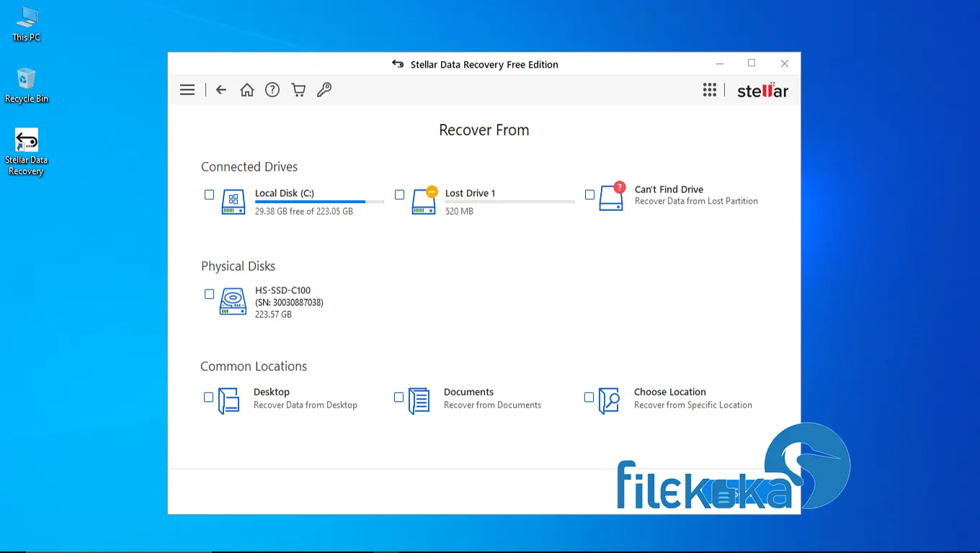Image resolution: width=980 pixels, height=553 pixels.
Task: Close the Stellar Data Recovery window
Action: tap(785, 63)
